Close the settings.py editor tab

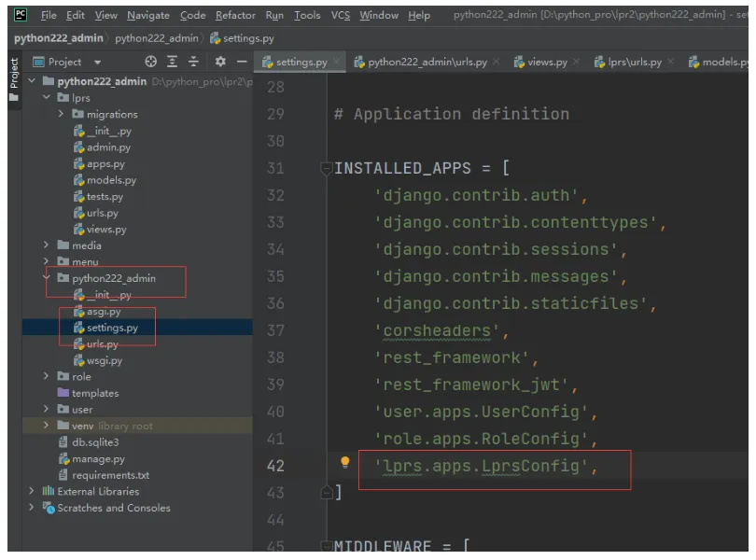point(337,63)
